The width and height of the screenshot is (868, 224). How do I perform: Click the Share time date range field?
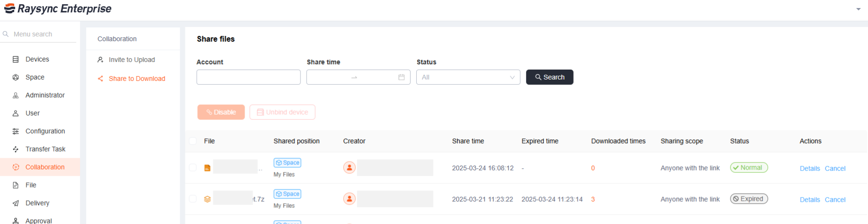pos(358,77)
